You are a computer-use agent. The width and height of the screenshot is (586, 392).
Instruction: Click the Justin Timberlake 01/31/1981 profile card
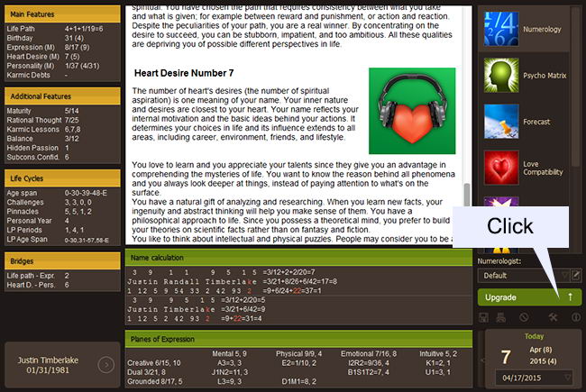click(x=62, y=365)
